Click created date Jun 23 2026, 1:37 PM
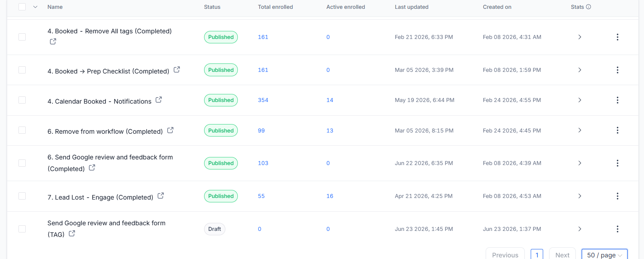Viewport: 644px width, 259px height. point(512,229)
